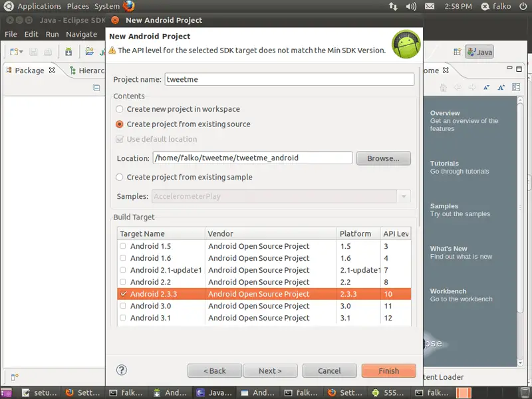Launch Firefox from the top panel
This screenshot has width=532, height=399.
(128, 6)
